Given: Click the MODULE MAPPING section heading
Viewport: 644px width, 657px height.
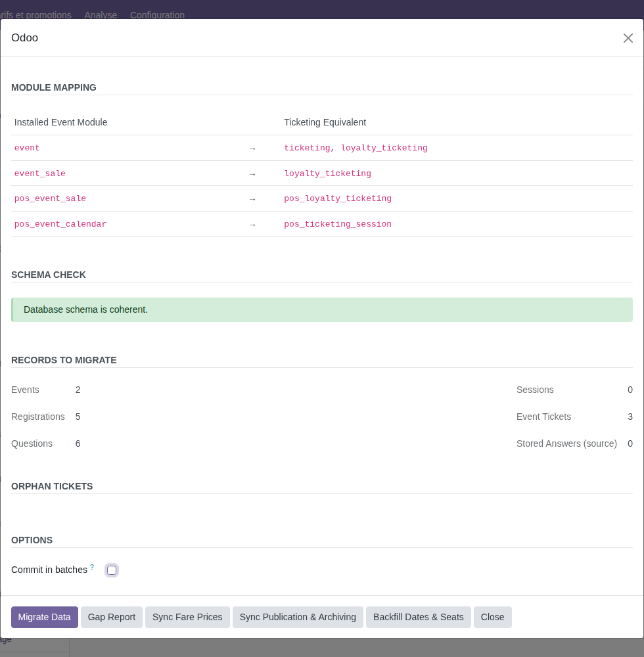Looking at the screenshot, I should click(x=54, y=87).
